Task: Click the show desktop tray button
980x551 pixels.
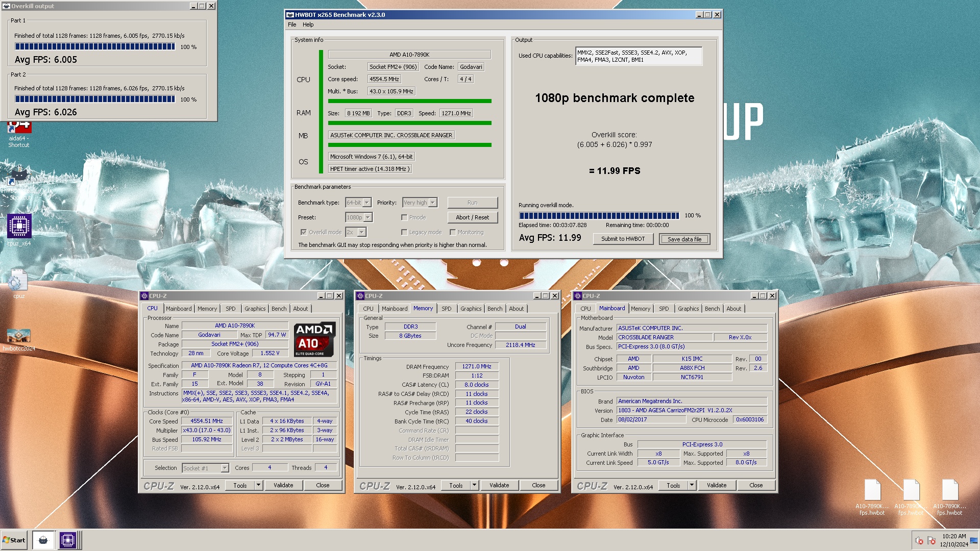Action: click(974, 541)
